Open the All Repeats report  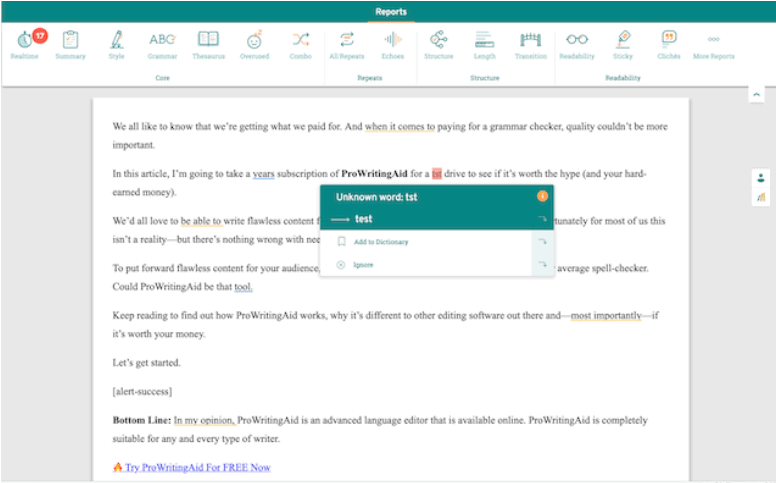tap(347, 45)
